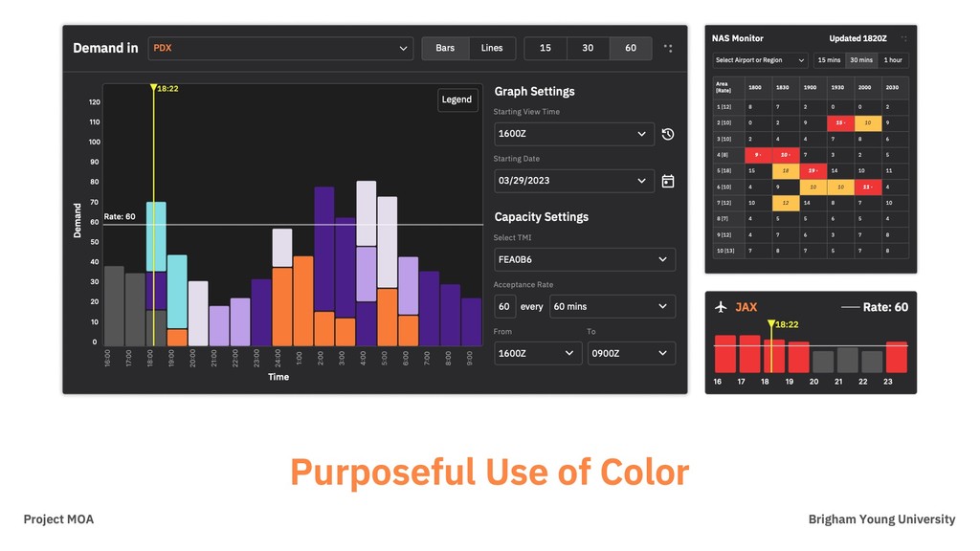The image size is (980, 551).
Task: Click the JAX airport label
Action: (746, 307)
